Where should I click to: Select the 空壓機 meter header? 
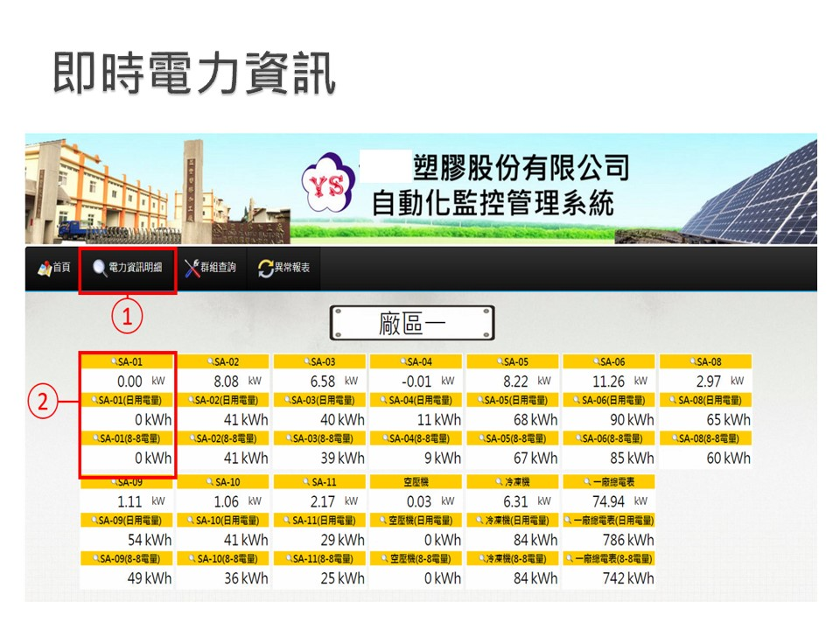416,481
